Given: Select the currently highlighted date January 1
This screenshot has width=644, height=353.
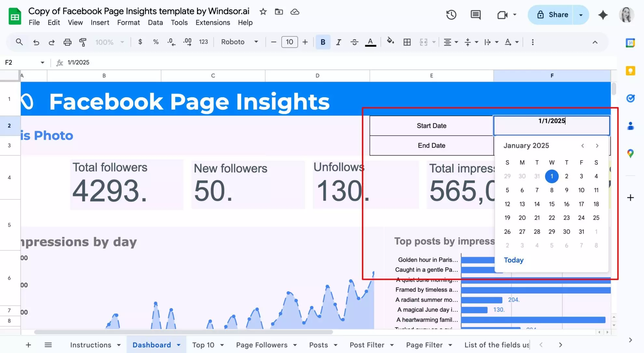Looking at the screenshot, I should click(x=552, y=176).
